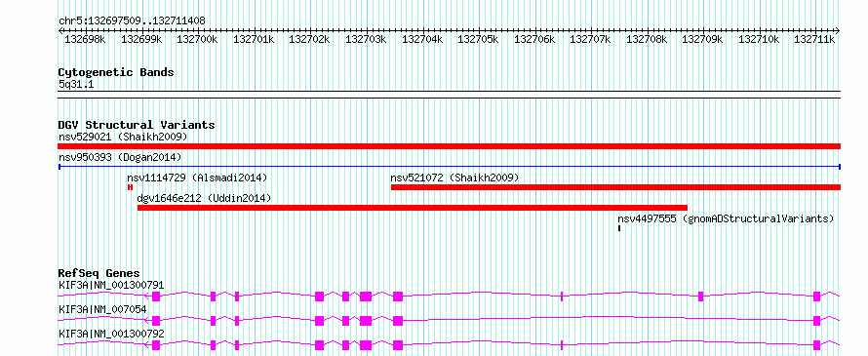Select the 132709k ruler position label

point(702,39)
